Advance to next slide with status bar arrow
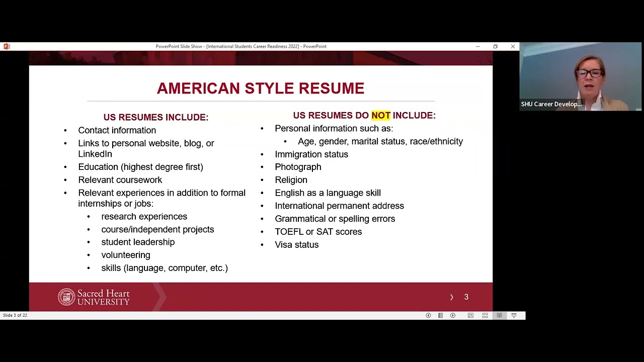644x362 pixels. coord(453,315)
